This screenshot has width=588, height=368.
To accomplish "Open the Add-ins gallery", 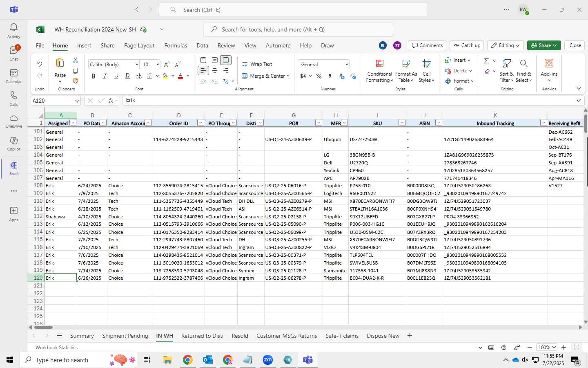I will click(549, 70).
